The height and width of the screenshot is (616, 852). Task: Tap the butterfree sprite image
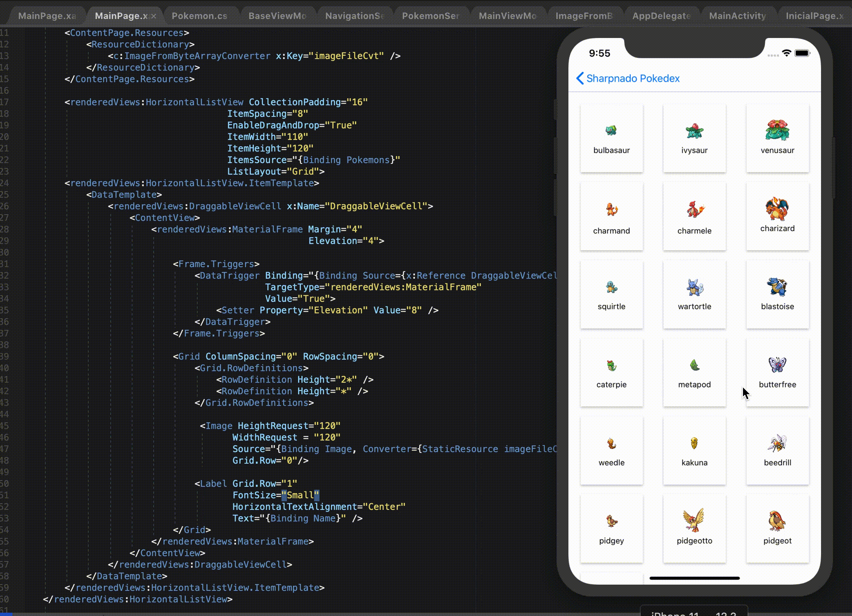(777, 365)
